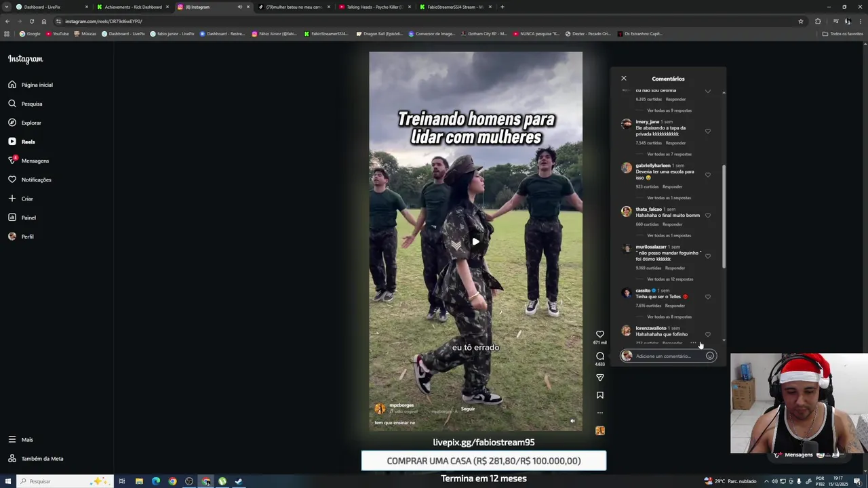
Task: Expand replies under gabriellyharleen's comment
Action: click(669, 198)
